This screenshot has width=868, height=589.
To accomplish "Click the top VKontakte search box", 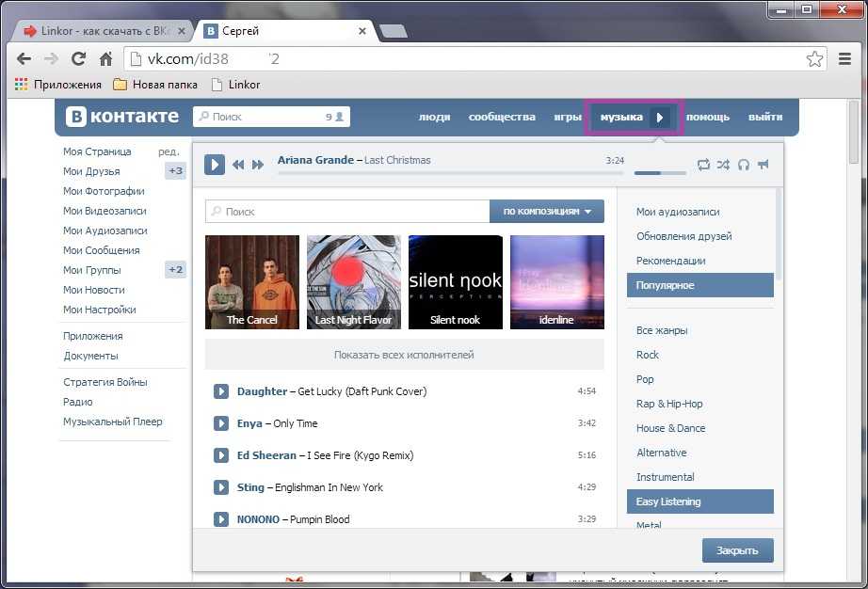I will click(x=271, y=117).
